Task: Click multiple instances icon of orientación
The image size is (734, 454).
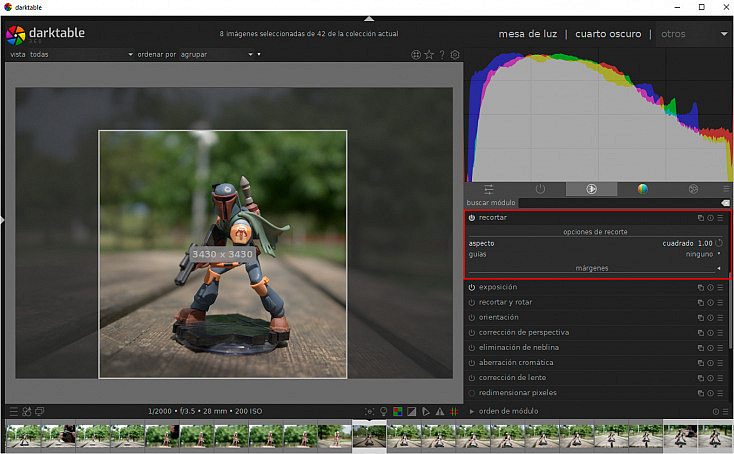Action: (701, 318)
